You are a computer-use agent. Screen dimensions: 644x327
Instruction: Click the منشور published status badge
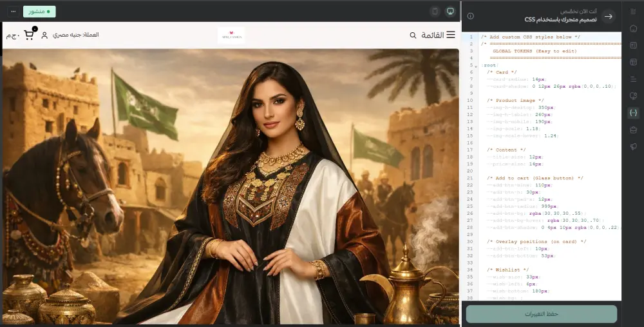pos(39,12)
